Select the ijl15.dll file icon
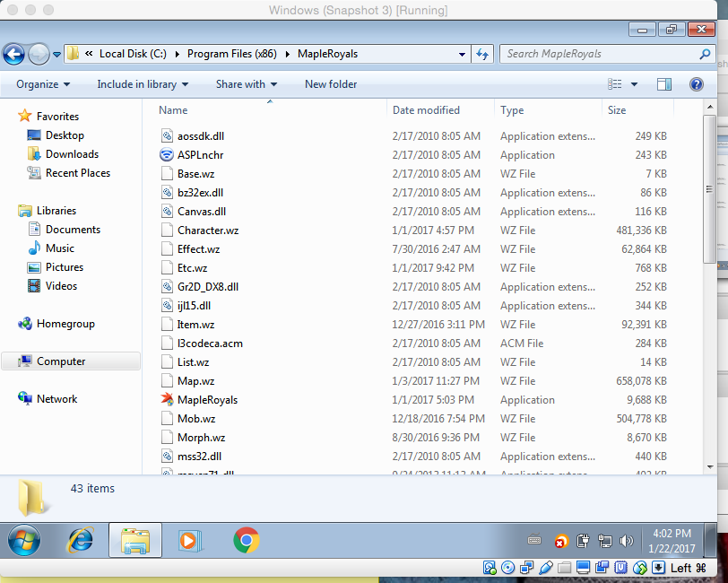This screenshot has height=583, width=728. click(167, 305)
